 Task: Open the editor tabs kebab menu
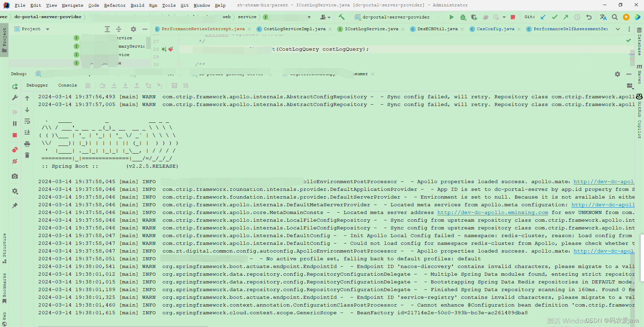tap(629, 29)
